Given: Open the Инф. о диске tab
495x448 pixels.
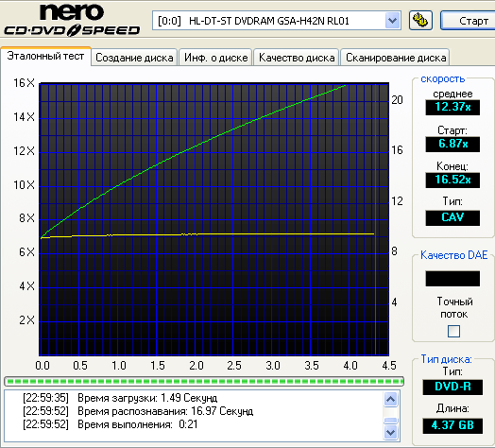Looking at the screenshot, I should click(x=215, y=58).
